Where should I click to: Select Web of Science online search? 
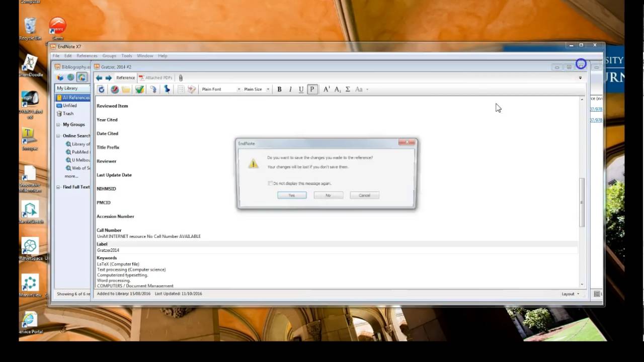[77, 168]
